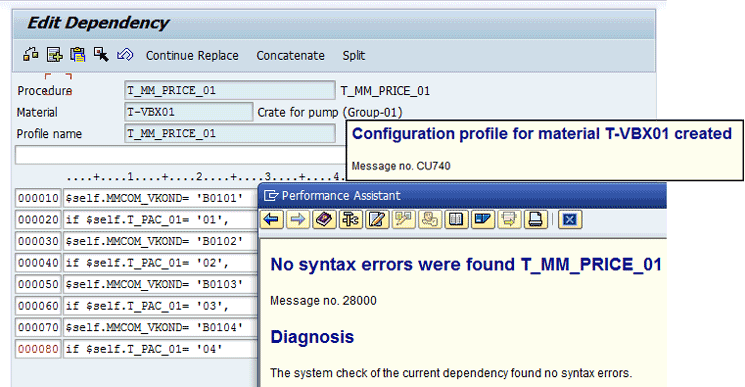Screen dimensions: 745x387
Task: Click the printer icon in Performance Assistant
Action: [535, 219]
